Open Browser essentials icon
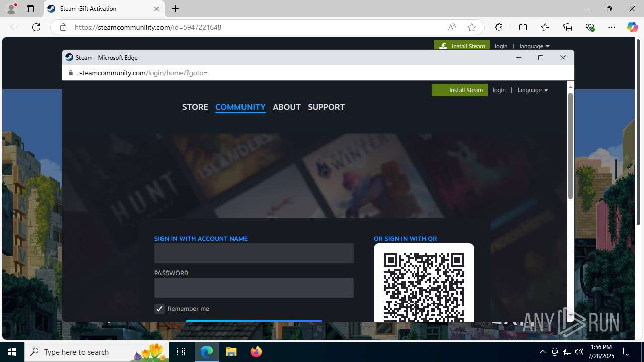Image resolution: width=644 pixels, height=362 pixels. tap(590, 27)
